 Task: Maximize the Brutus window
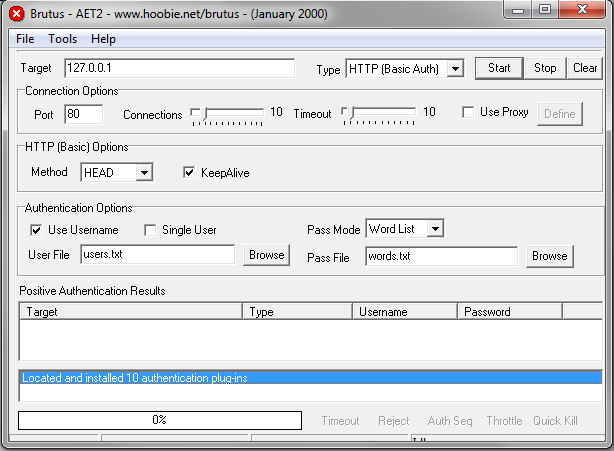545,10
